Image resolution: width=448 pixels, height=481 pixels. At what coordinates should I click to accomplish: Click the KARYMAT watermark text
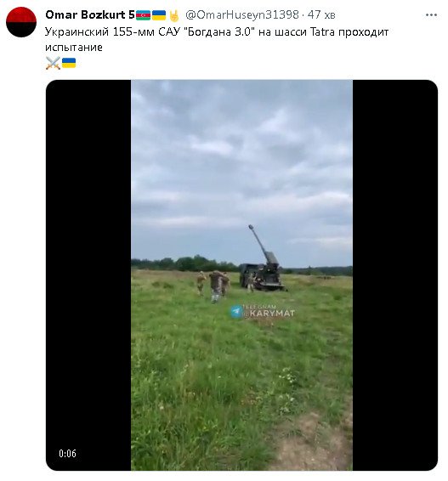tap(269, 313)
